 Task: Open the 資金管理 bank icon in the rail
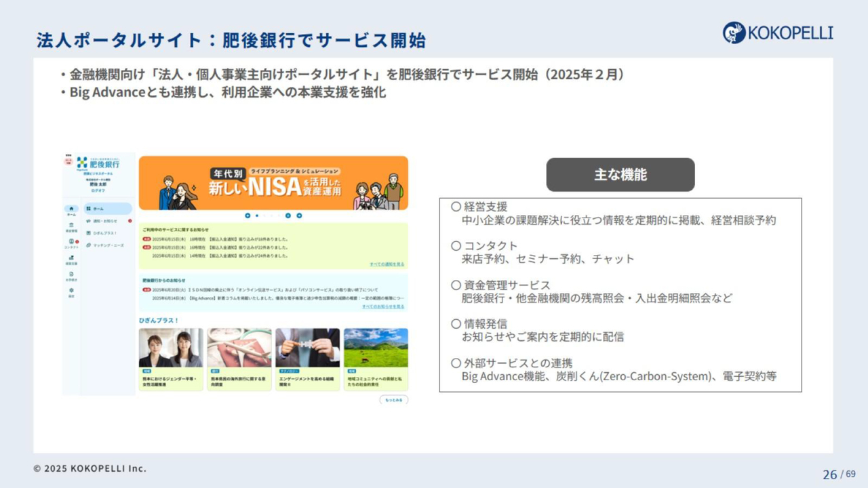(x=71, y=226)
